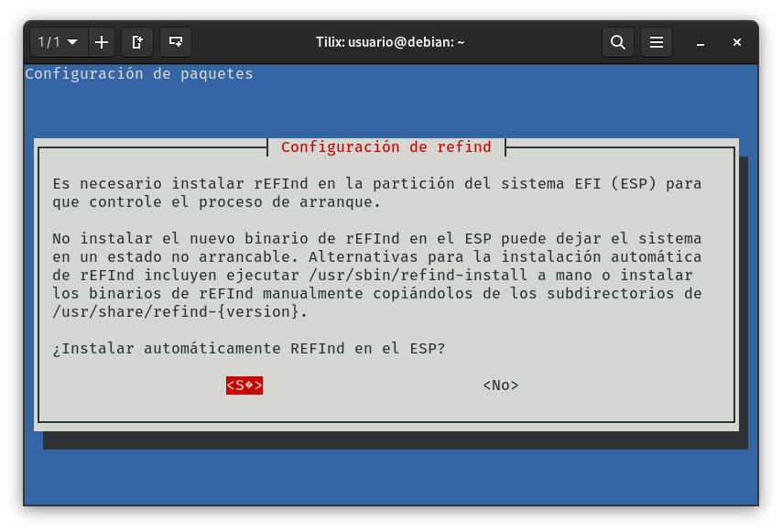Add a terminal to the right

pos(137,42)
